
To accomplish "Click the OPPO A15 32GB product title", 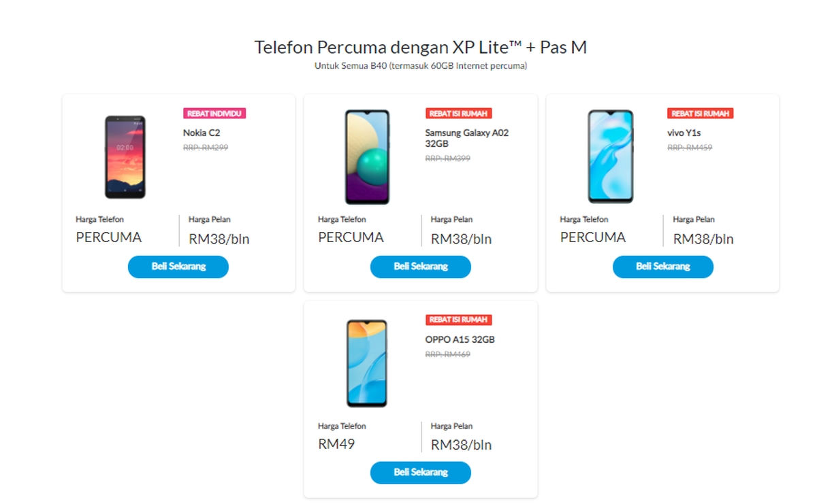I will pyautogui.click(x=460, y=339).
